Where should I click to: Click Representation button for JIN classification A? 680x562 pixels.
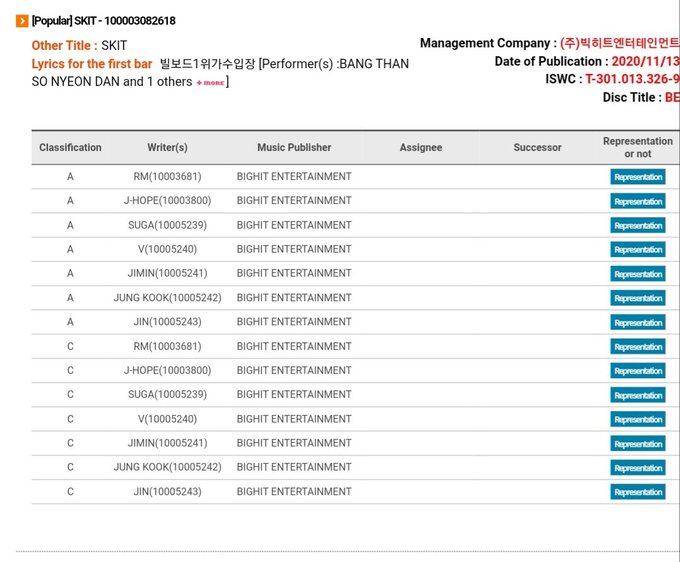coord(638,323)
